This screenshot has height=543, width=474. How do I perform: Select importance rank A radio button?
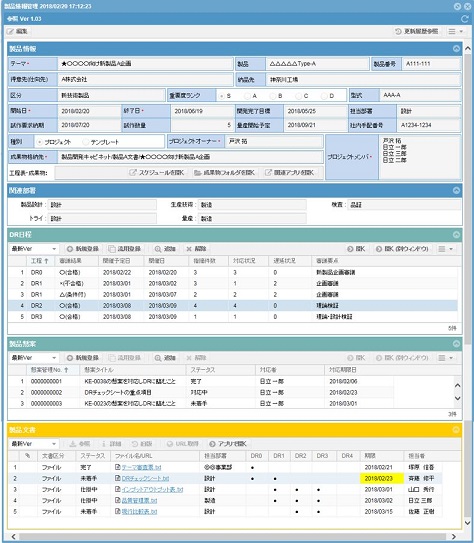point(247,96)
